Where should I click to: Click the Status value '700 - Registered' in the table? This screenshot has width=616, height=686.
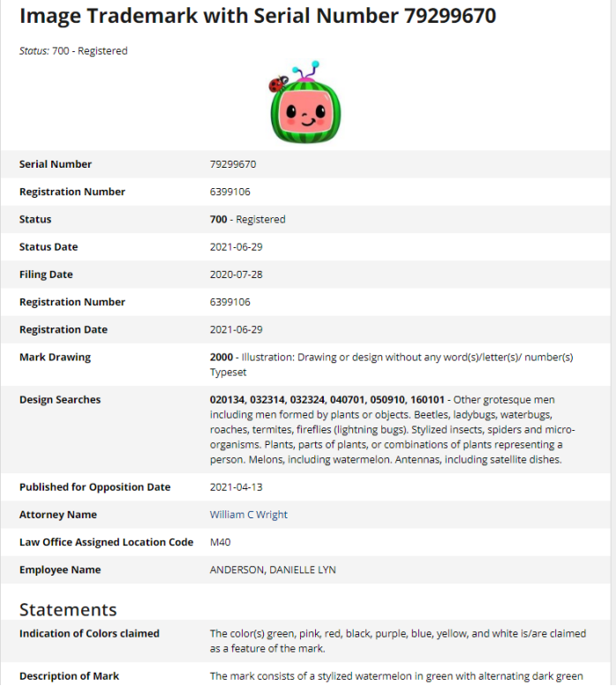coord(247,219)
